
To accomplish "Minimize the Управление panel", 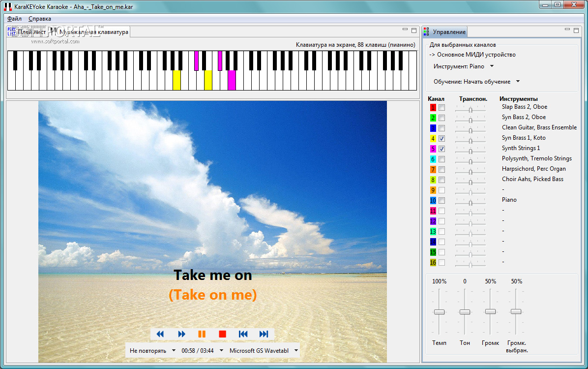I will coord(567,30).
